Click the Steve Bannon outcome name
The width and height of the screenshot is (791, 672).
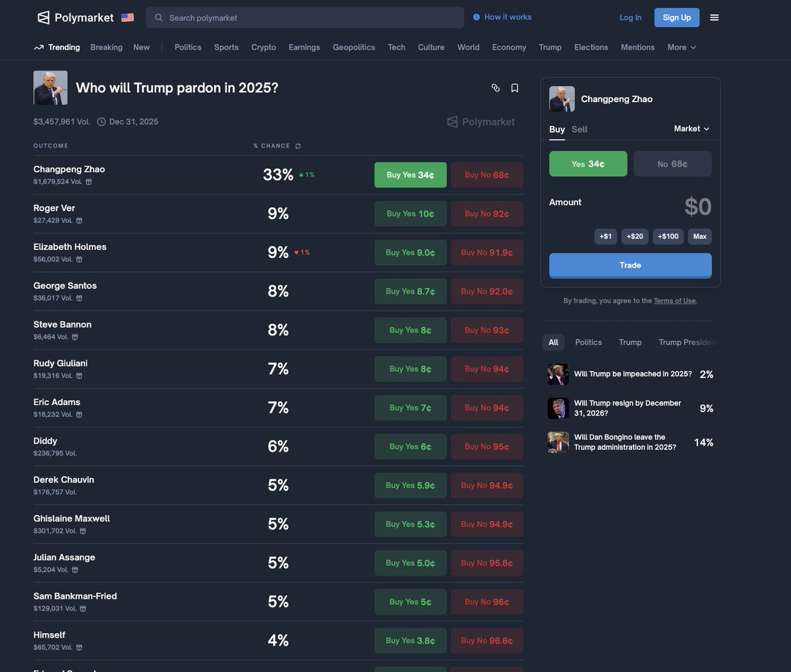click(63, 324)
